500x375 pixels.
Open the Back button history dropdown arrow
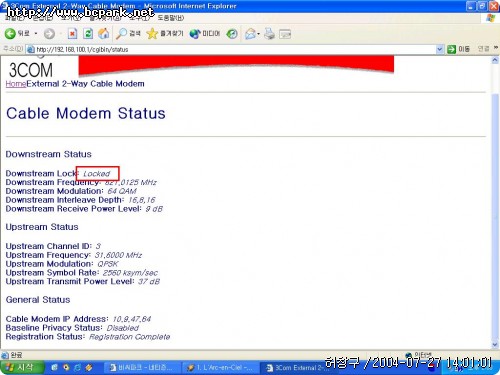[x=36, y=34]
